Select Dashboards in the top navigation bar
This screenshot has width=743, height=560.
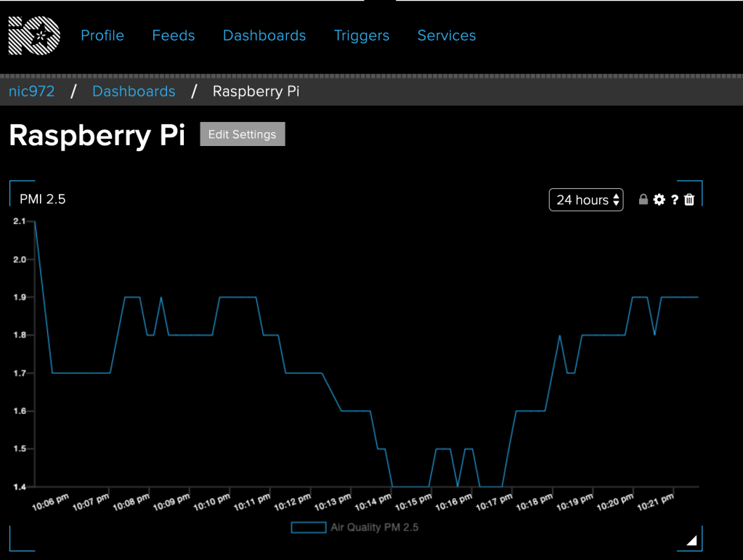[264, 36]
